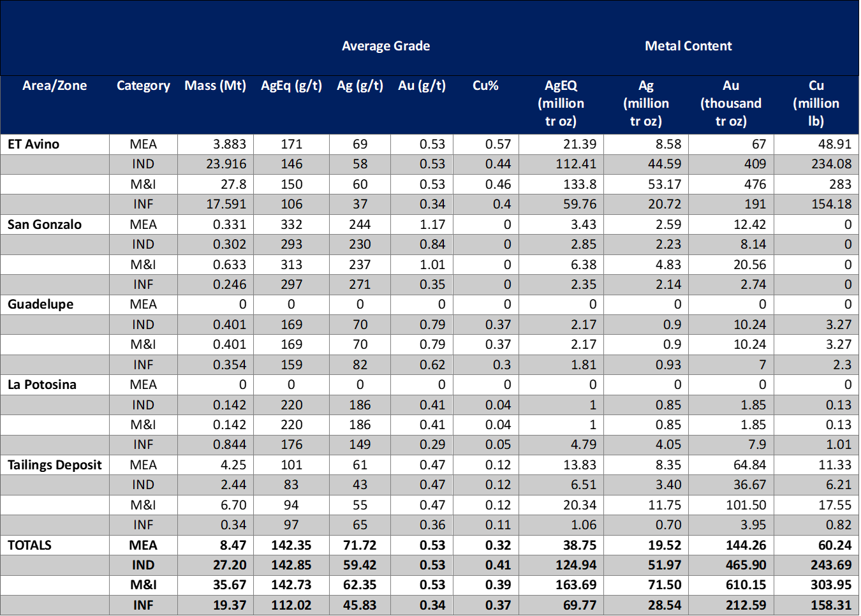Click the bold AgEq grade 112.02
The height and width of the screenshot is (616, 861).
(x=291, y=605)
